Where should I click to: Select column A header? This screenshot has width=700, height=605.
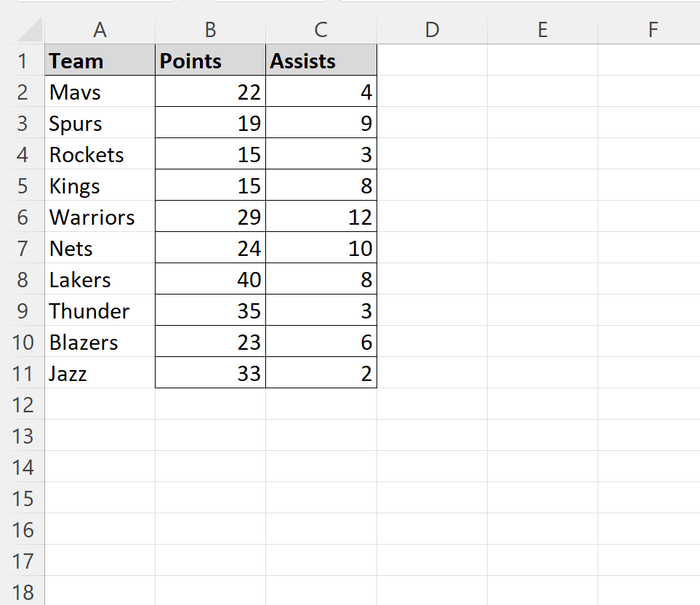(x=100, y=30)
